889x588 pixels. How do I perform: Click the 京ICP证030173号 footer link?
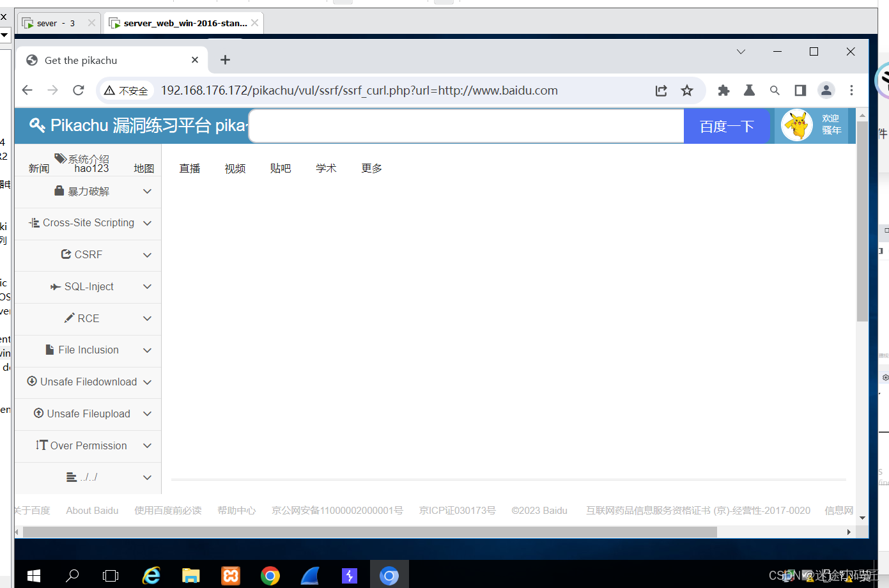click(458, 511)
